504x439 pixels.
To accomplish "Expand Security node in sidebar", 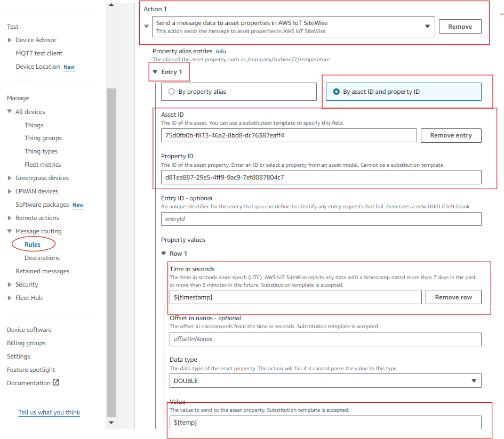I will [10, 284].
